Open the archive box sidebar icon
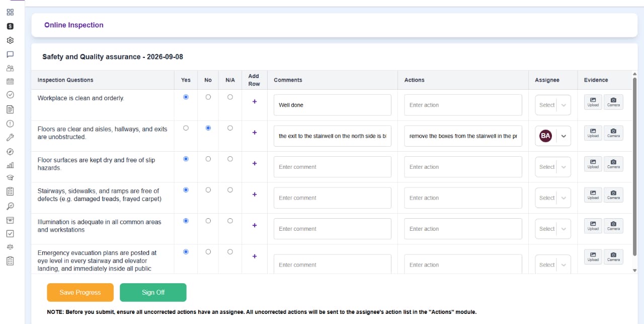644x324 pixels. point(10,220)
